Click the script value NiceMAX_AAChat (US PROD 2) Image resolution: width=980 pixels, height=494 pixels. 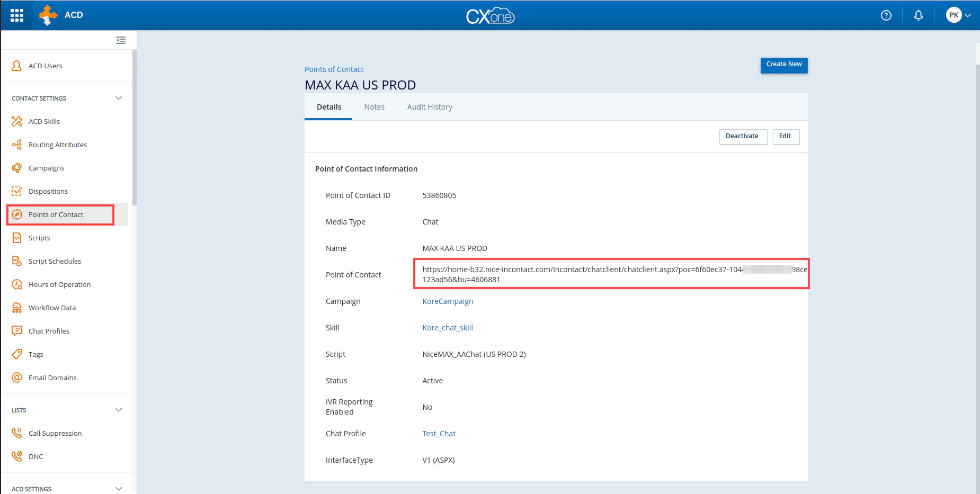click(474, 354)
